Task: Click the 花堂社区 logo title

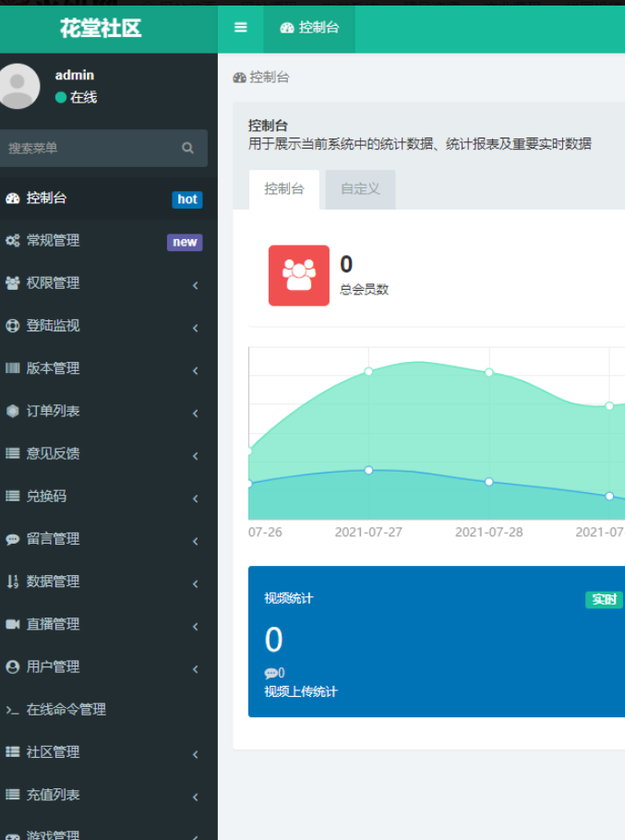Action: point(101,28)
